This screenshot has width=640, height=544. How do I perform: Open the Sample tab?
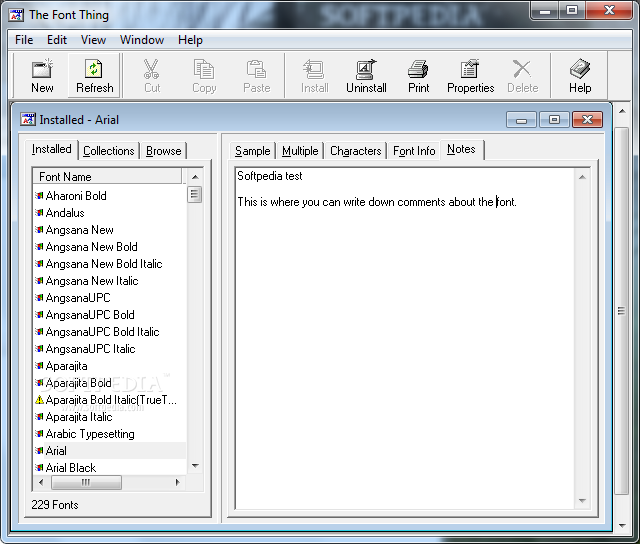click(252, 151)
